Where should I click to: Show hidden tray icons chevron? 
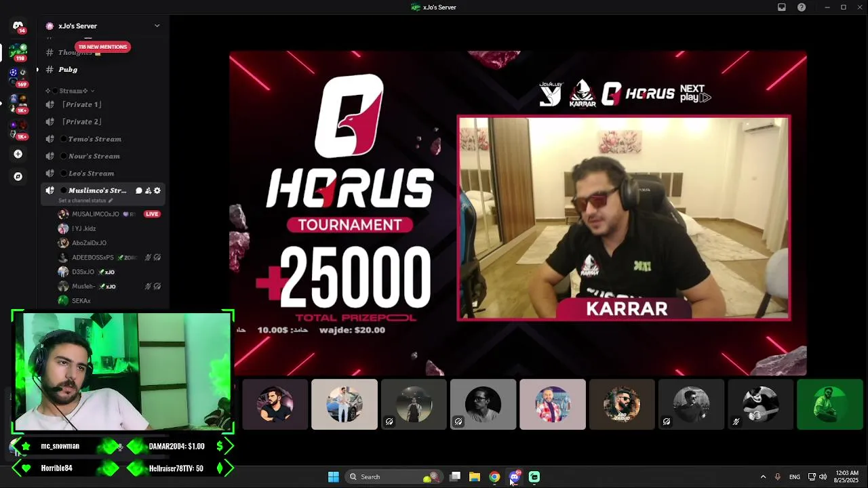[x=763, y=477]
